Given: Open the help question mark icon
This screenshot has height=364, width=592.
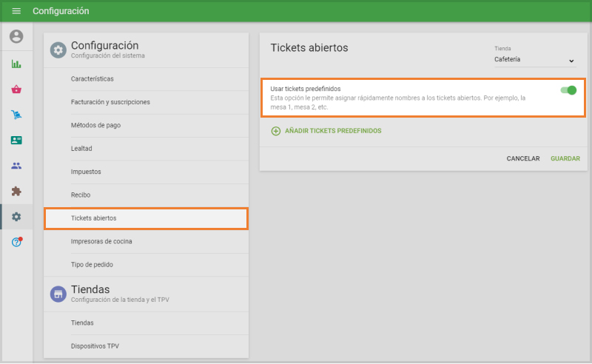Looking at the screenshot, I should (x=16, y=242).
